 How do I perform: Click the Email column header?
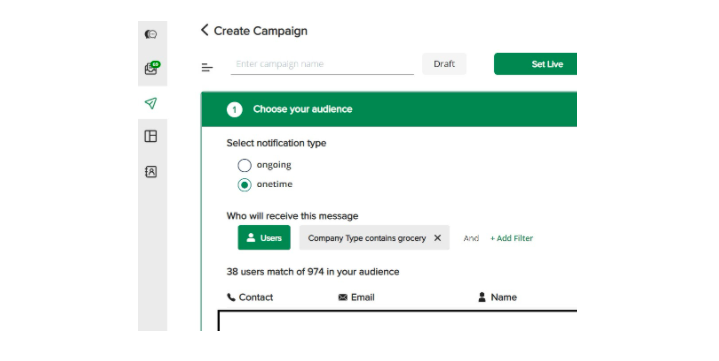click(x=356, y=297)
